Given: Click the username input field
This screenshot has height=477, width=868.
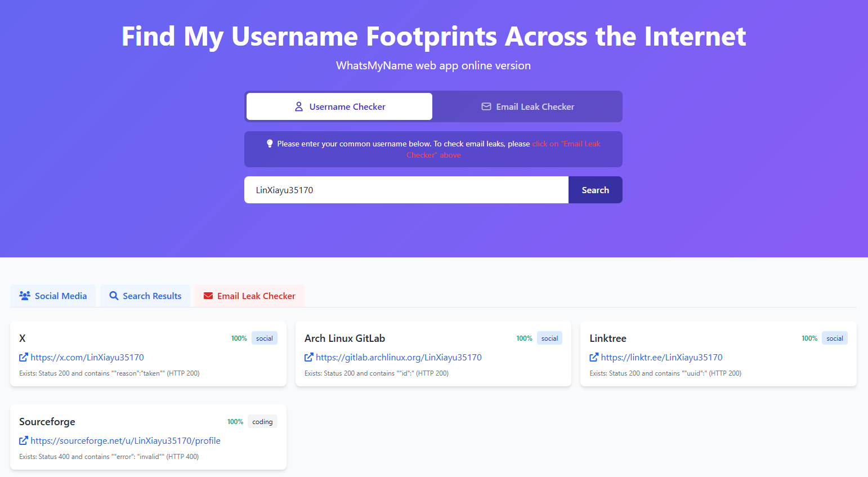Looking at the screenshot, I should (406, 190).
